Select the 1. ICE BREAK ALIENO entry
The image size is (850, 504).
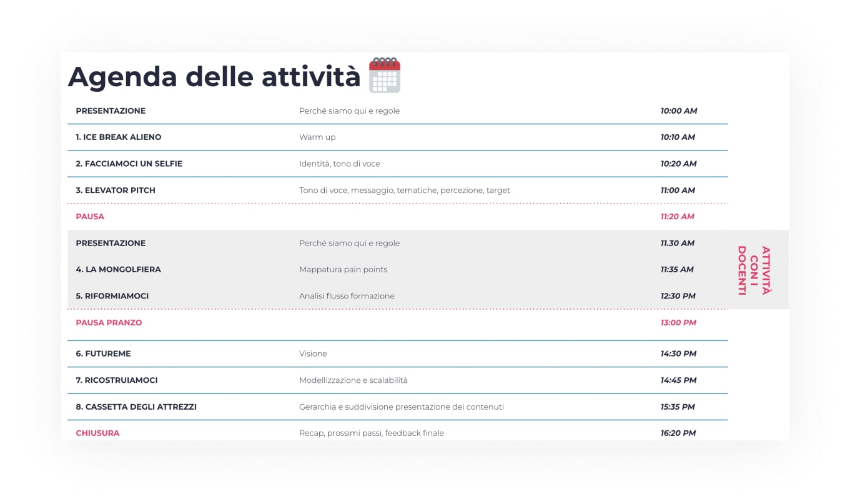click(x=119, y=137)
